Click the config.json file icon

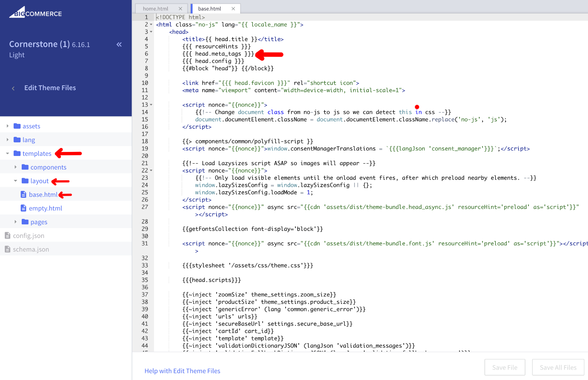pos(7,235)
